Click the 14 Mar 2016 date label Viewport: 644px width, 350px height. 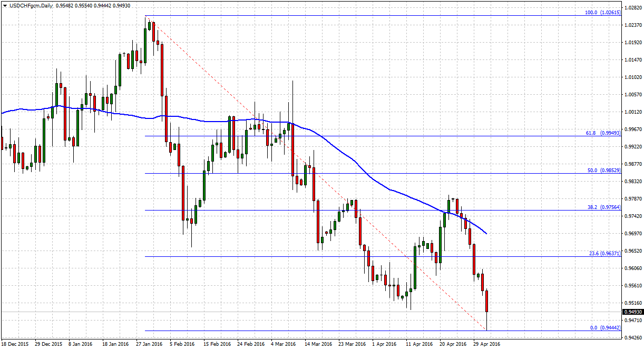point(318,344)
